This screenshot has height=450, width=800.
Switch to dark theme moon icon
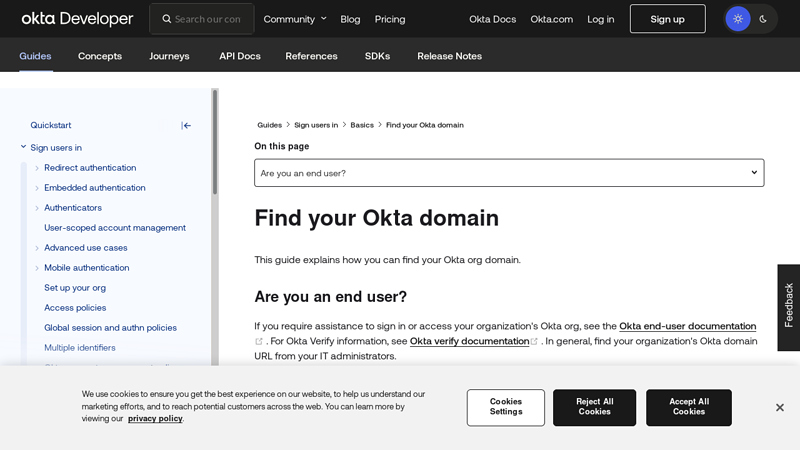pos(763,19)
